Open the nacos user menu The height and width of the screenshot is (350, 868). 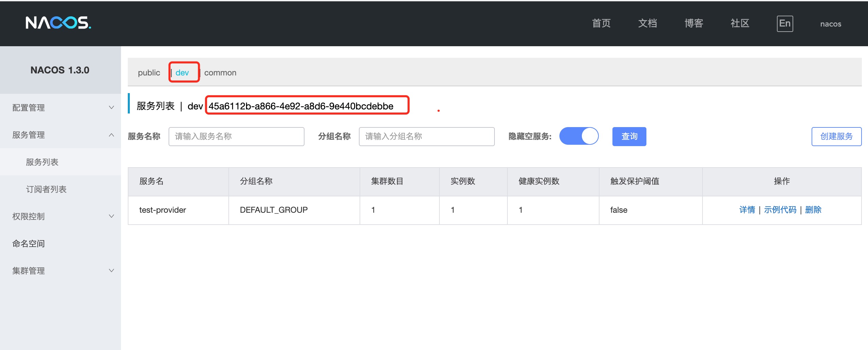pos(831,24)
